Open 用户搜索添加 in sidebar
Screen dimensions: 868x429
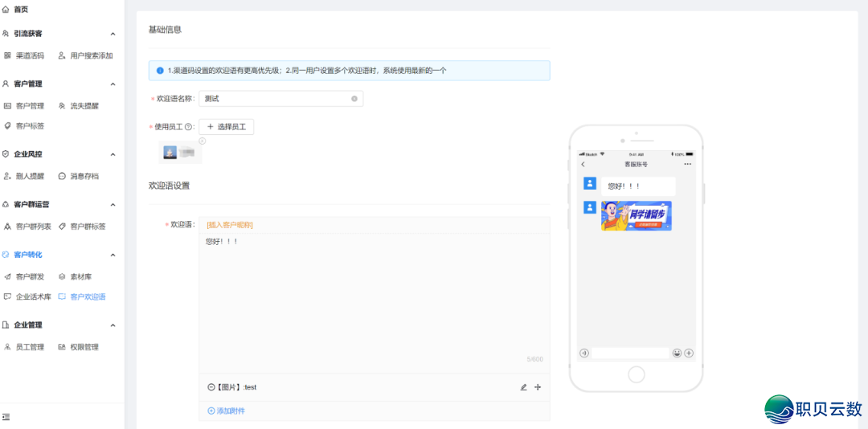point(86,56)
